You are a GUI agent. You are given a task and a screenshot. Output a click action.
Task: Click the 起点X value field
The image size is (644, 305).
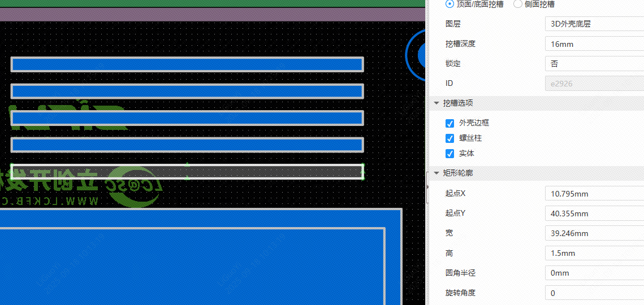tap(594, 194)
